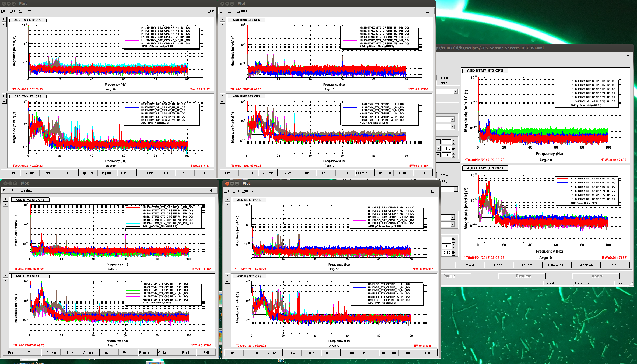This screenshot has height=364, width=637.
Task: Click up-arrow icon beside ASD BS ST2 CPS plot
Action: (x=227, y=205)
